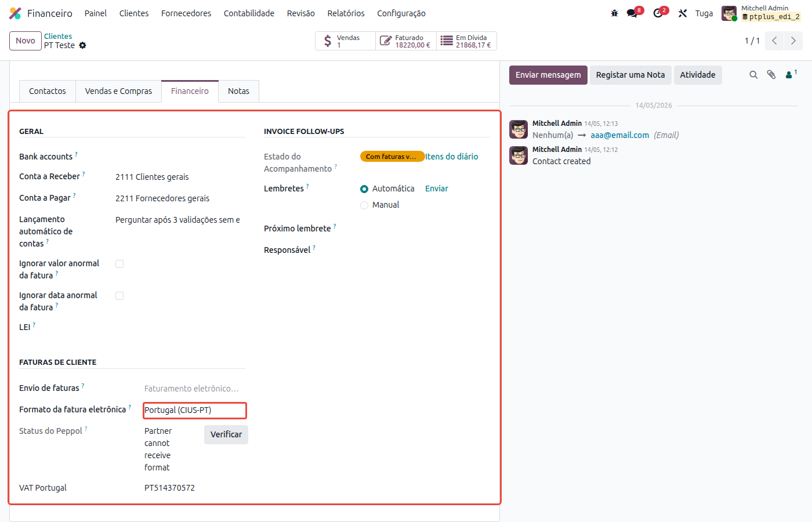Screen dimensions: 812x522
Task: Click the Conta a Receber field
Action: tap(177, 177)
